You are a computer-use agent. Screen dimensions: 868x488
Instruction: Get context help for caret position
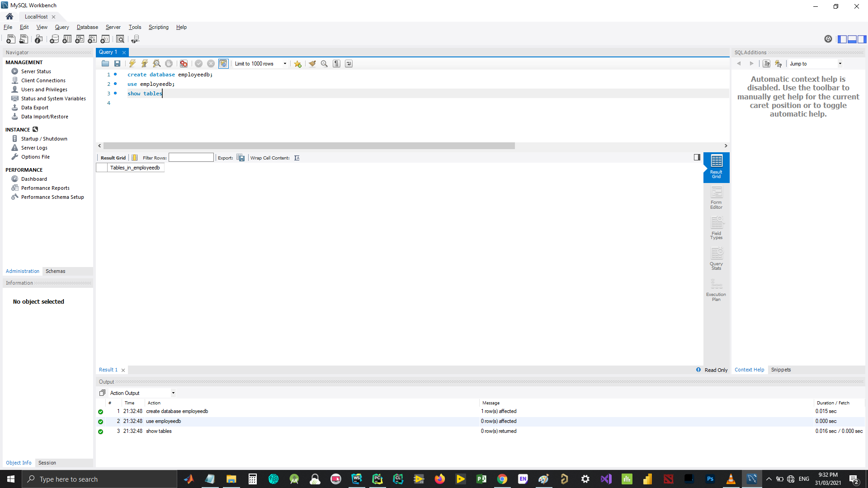pos(767,64)
